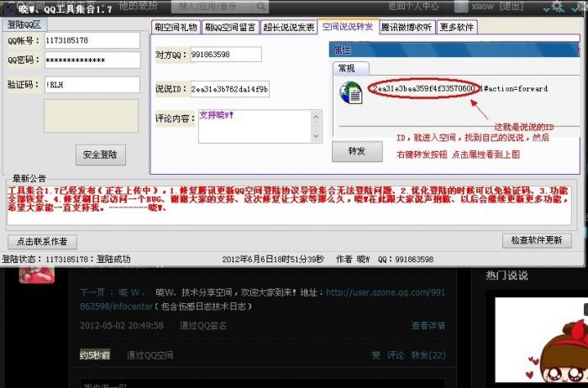Viewport: 588px width, 388px height.
Task: Click the 说说ID input field
Action: tap(229, 89)
